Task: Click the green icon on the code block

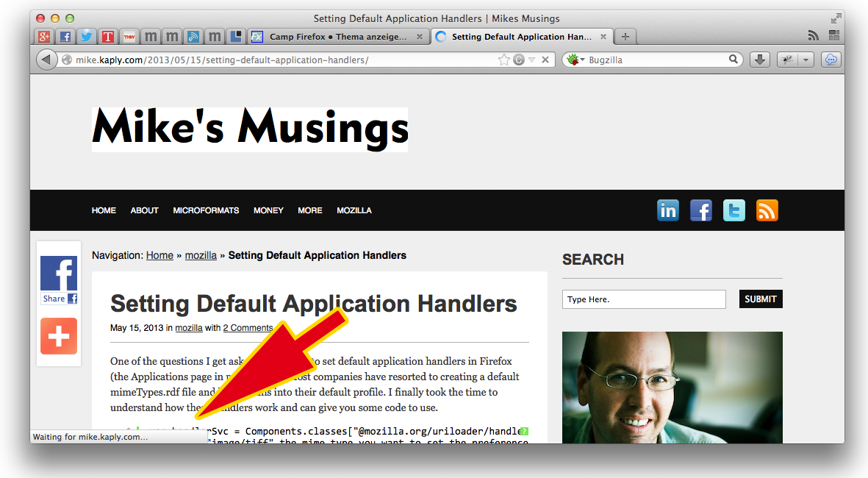Action: tap(524, 431)
